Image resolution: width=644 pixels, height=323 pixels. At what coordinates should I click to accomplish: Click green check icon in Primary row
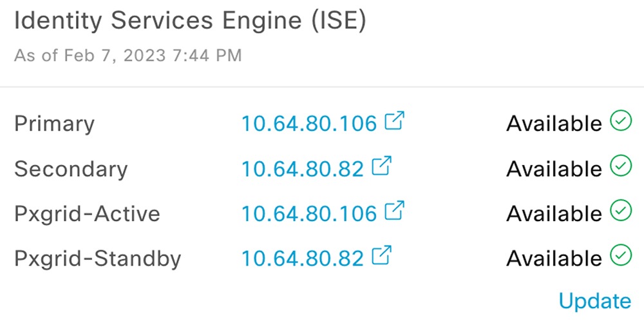[x=620, y=121]
